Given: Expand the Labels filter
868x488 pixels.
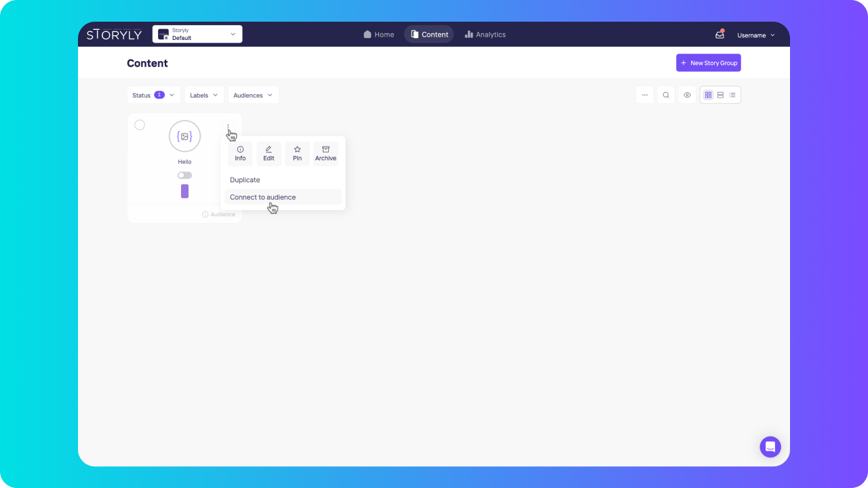Looking at the screenshot, I should pyautogui.click(x=204, y=95).
